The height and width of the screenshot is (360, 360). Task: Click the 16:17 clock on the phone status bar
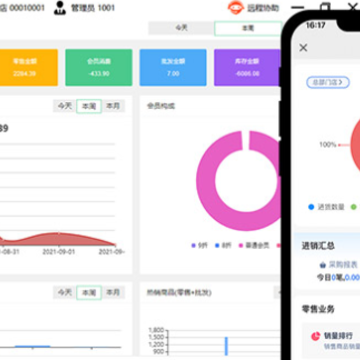click(315, 25)
